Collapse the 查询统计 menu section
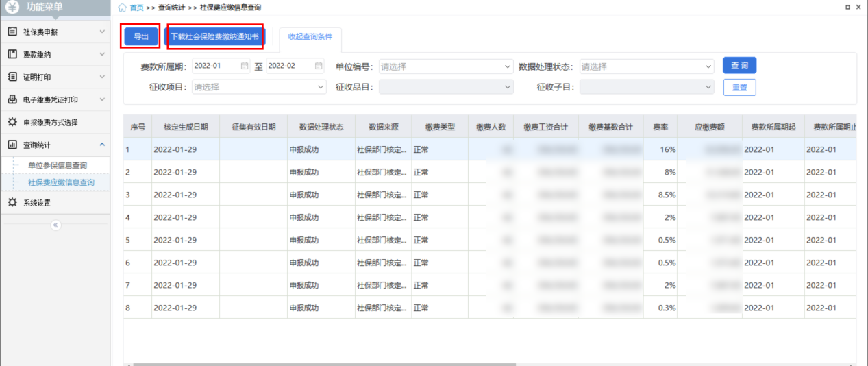868x366 pixels. point(102,145)
